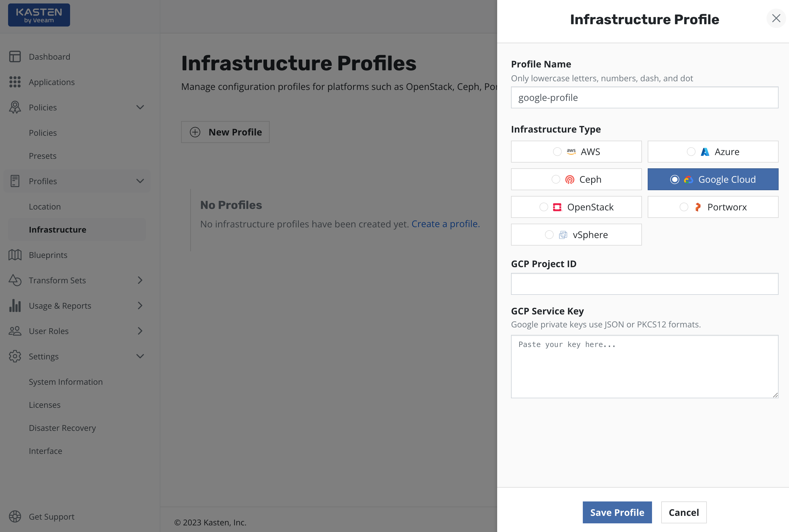Follow the 'Create a profile.' link
789x532 pixels.
pos(446,224)
